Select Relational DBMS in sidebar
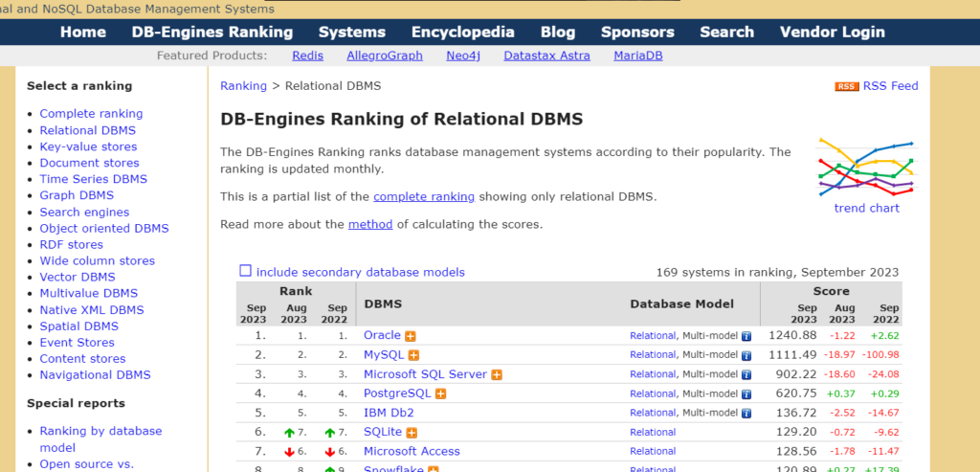Image resolution: width=980 pixels, height=472 pixels. [87, 130]
